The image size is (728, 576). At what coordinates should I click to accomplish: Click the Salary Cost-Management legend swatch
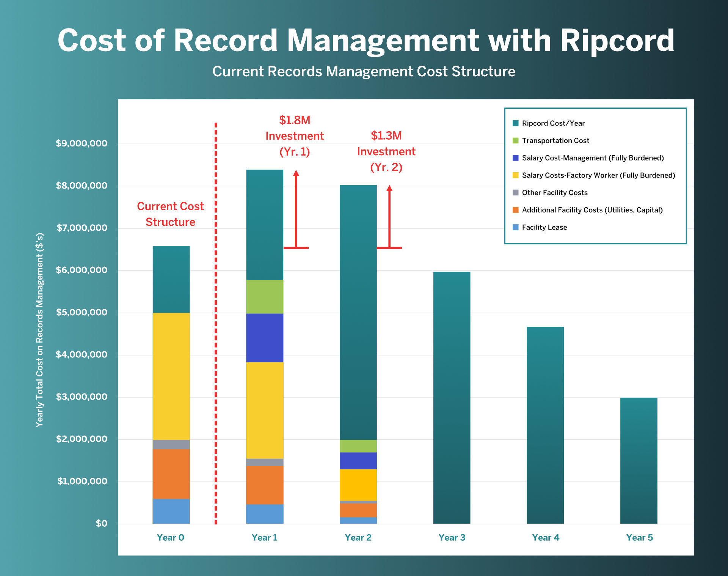click(x=516, y=158)
